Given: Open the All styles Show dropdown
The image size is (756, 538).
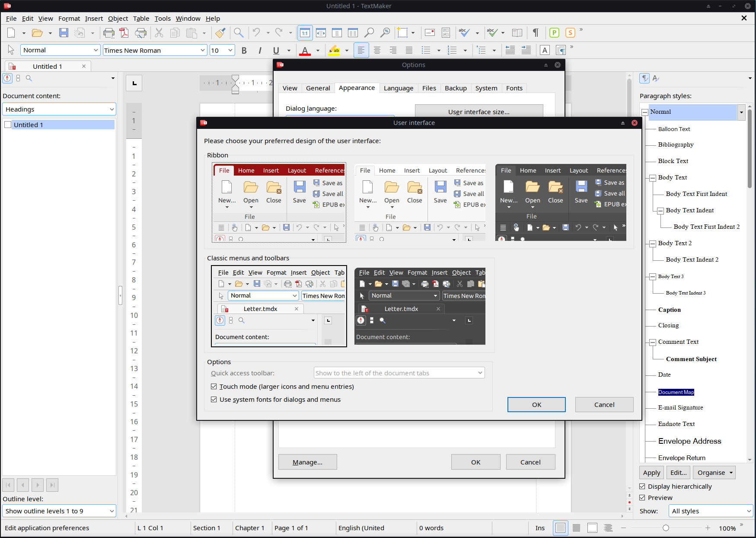Looking at the screenshot, I should click(x=711, y=511).
